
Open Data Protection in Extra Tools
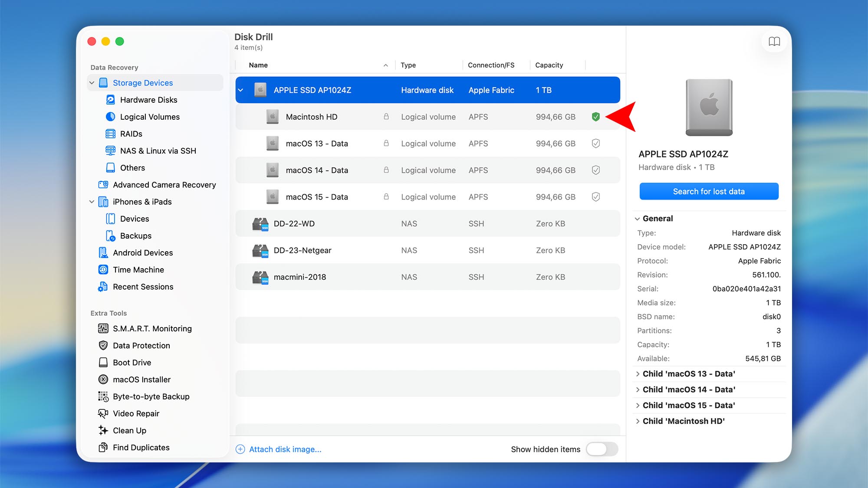pos(141,345)
